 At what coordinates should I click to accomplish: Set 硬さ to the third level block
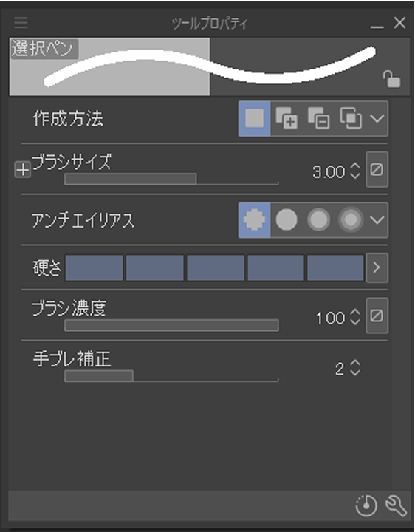point(216,268)
